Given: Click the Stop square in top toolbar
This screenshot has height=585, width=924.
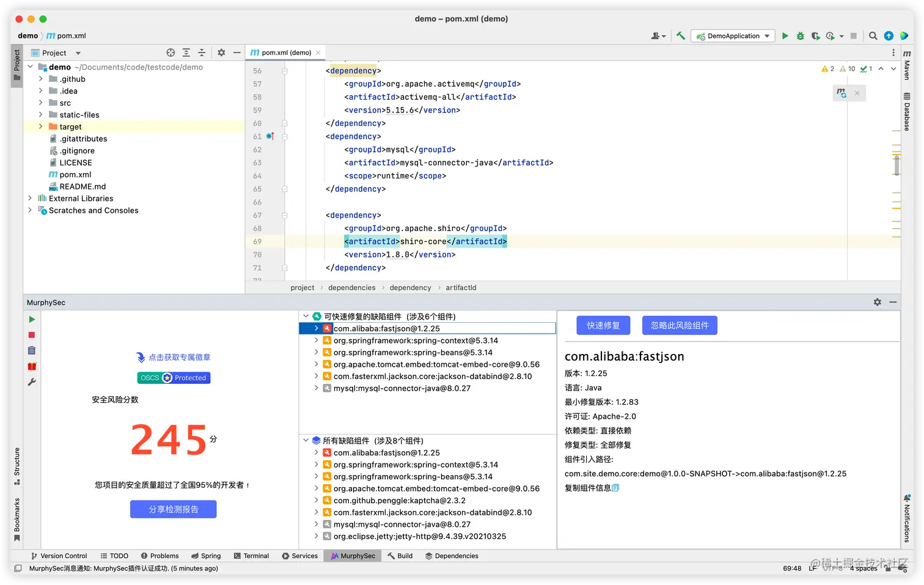Looking at the screenshot, I should click(854, 36).
